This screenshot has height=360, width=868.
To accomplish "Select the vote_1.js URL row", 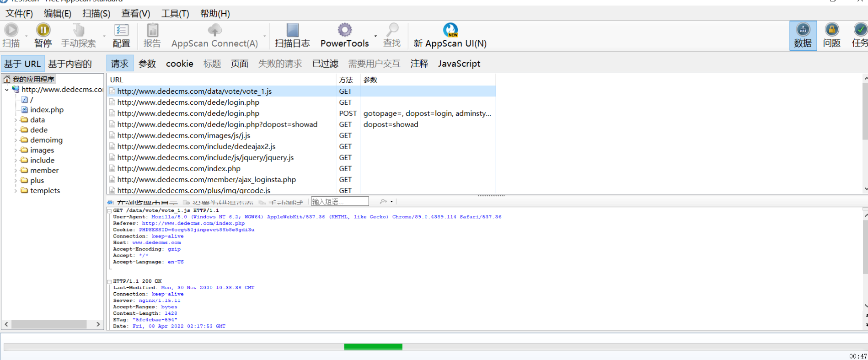I will [301, 91].
